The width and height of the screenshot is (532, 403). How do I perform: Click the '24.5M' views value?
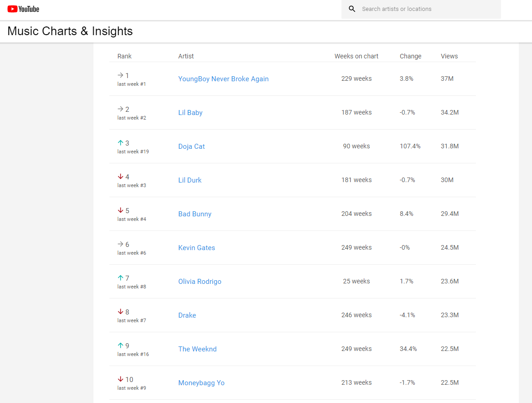pos(449,247)
